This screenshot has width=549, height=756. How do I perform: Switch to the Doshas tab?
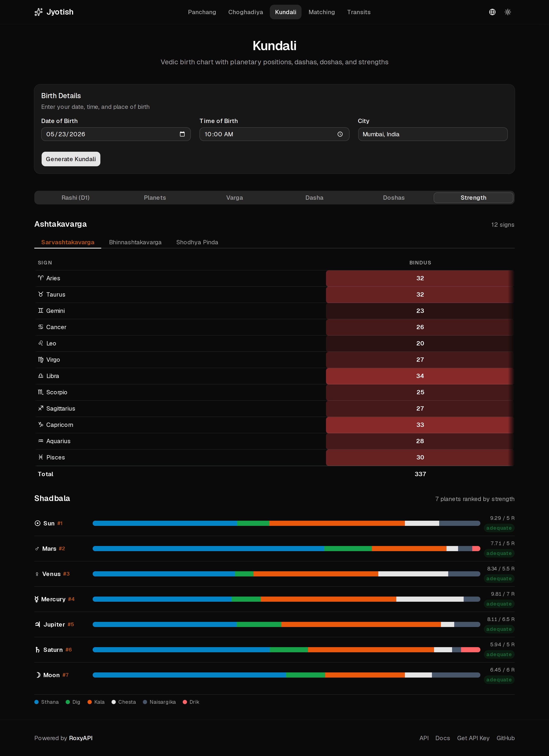(x=394, y=198)
